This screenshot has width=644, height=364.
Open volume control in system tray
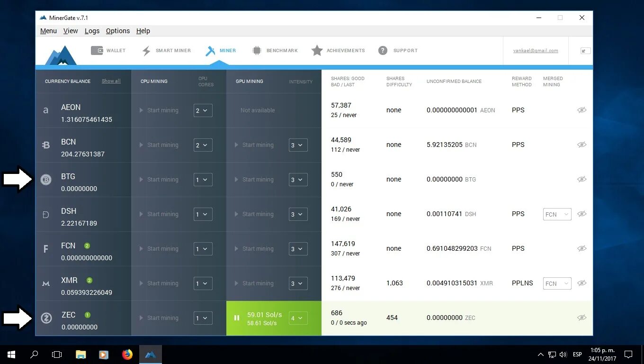563,355
